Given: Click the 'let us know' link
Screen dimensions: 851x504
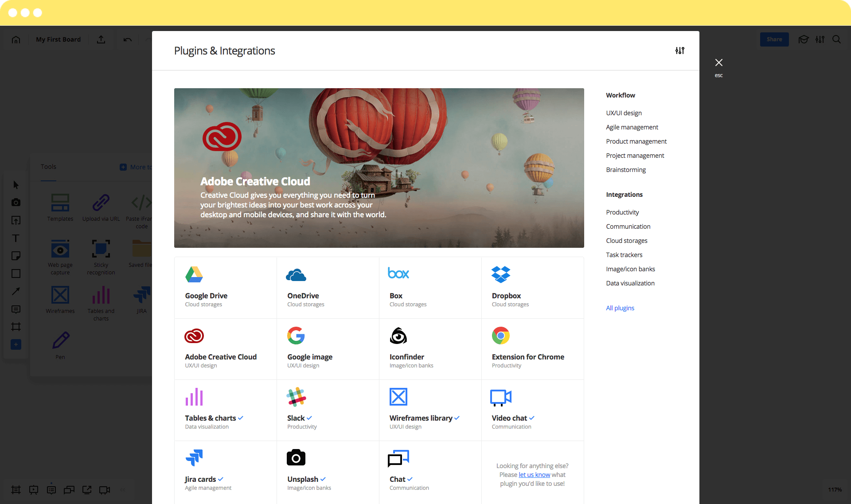Looking at the screenshot, I should tap(534, 475).
